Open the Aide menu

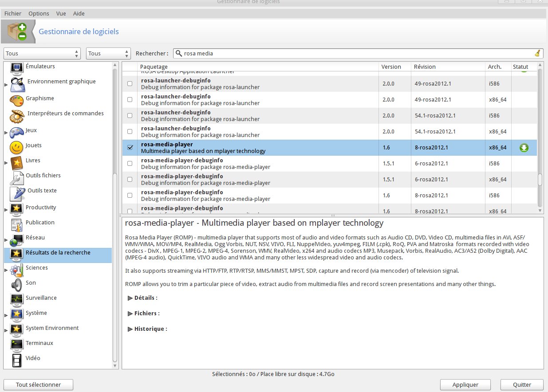point(79,14)
